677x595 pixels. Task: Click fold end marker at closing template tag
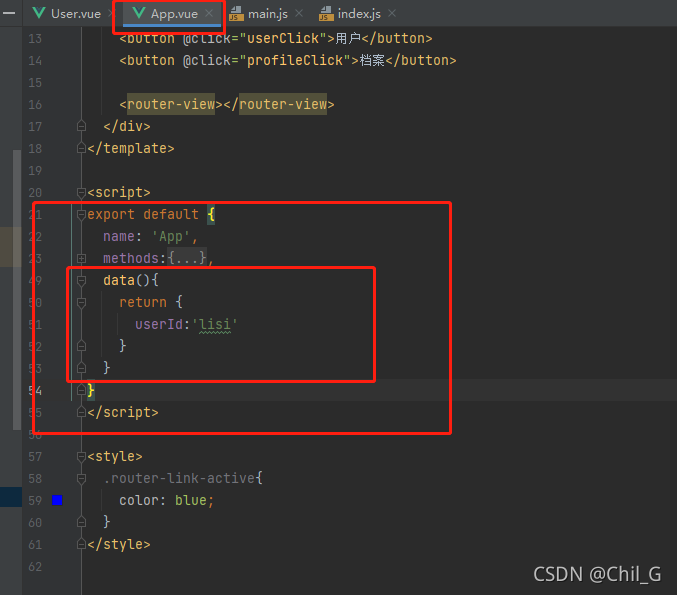[81, 148]
